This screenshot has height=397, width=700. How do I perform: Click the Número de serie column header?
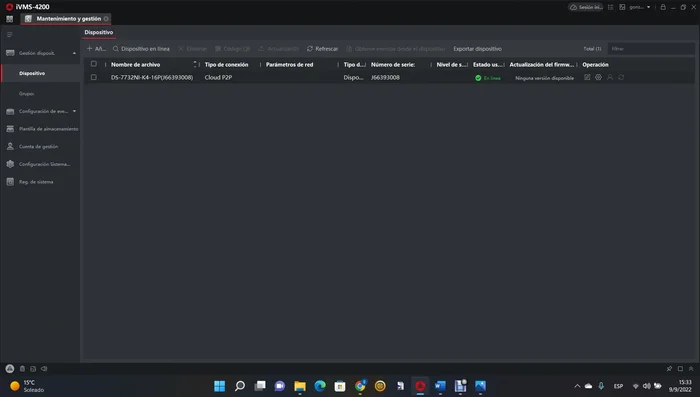(x=393, y=65)
